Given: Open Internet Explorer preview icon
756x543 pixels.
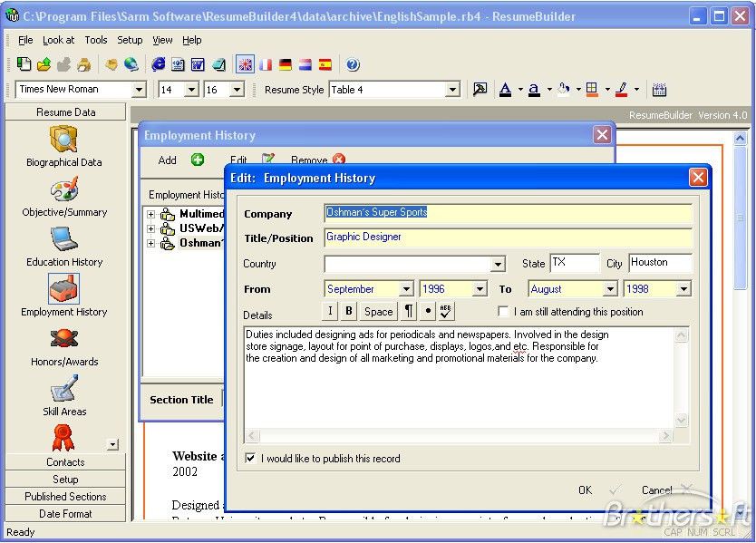Looking at the screenshot, I should pos(158,64).
